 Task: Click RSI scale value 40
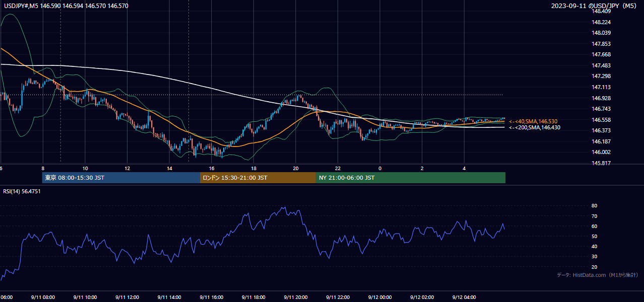pyautogui.click(x=594, y=246)
